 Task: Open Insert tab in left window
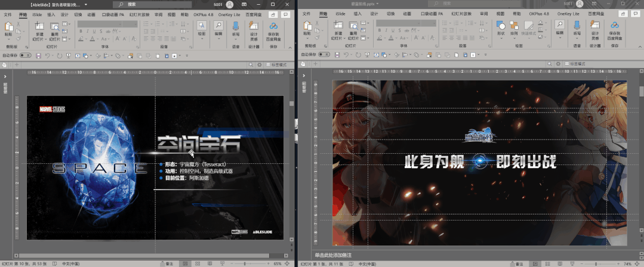click(51, 14)
